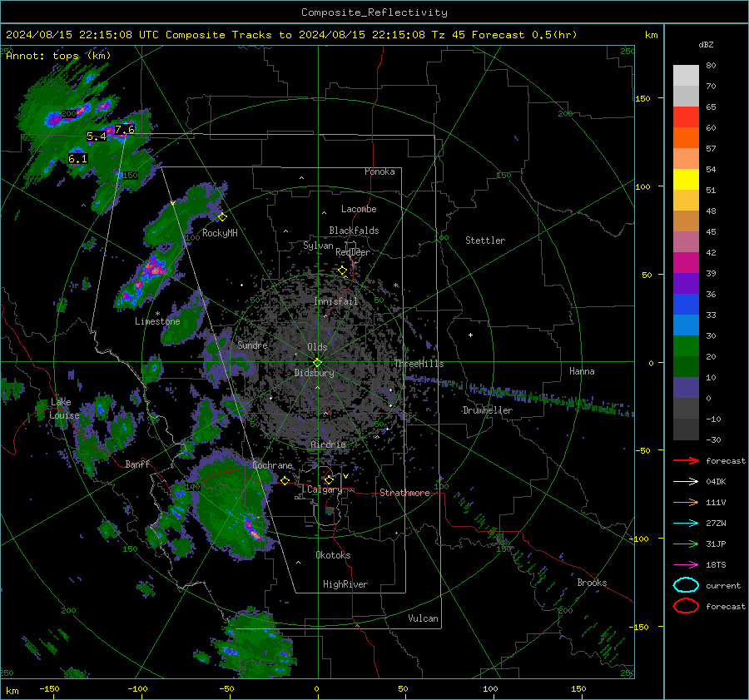Pick the orange 57-60 dBZ swatch

(686, 137)
